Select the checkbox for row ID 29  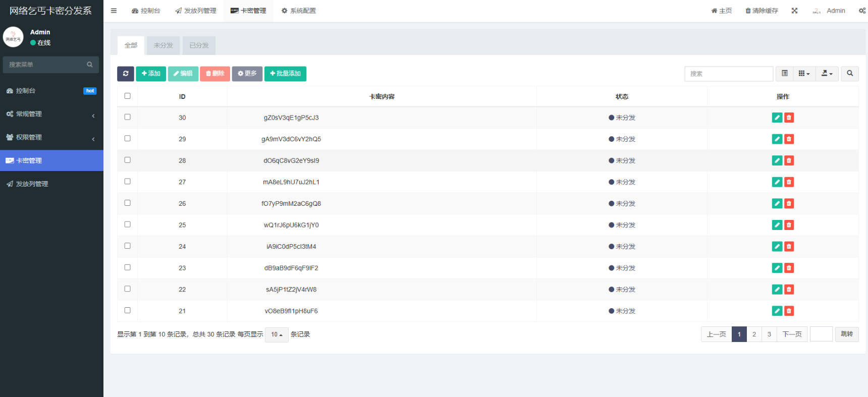click(127, 139)
